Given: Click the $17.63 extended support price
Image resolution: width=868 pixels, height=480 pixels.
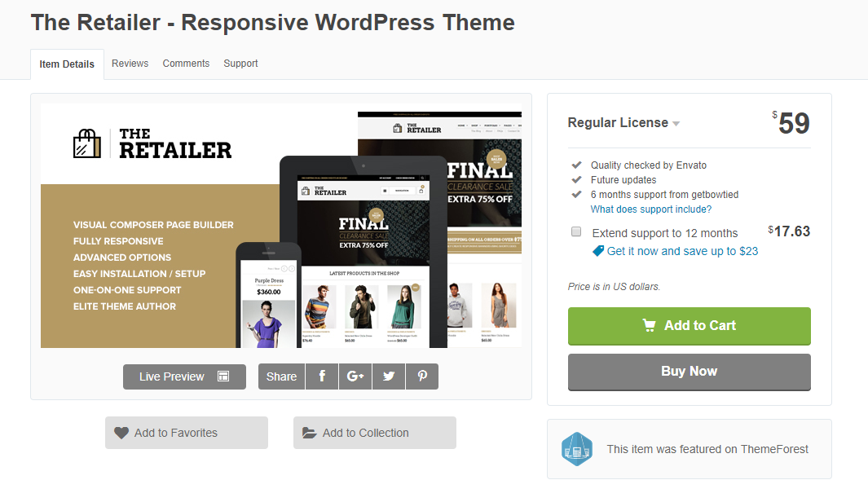Looking at the screenshot, I should [x=790, y=231].
